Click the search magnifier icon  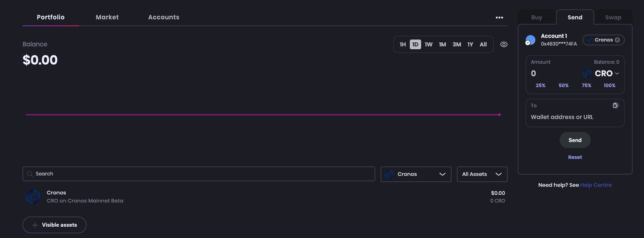pyautogui.click(x=30, y=174)
